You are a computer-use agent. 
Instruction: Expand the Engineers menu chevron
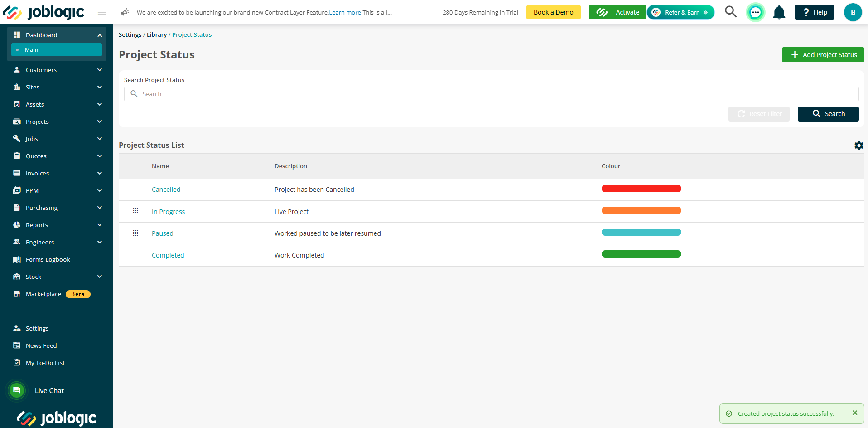pos(100,242)
